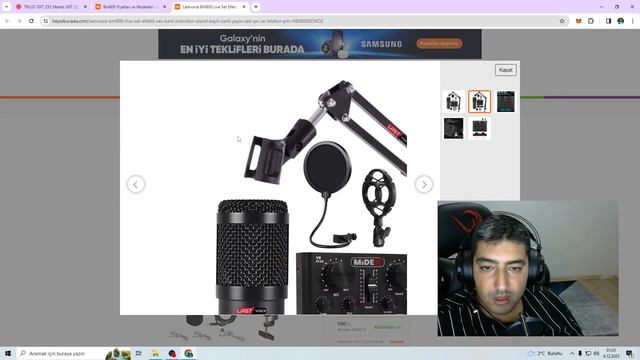This screenshot has width=640, height=360.
Task: Select the fifth thumbnail showing monitor setup
Action: (x=480, y=129)
